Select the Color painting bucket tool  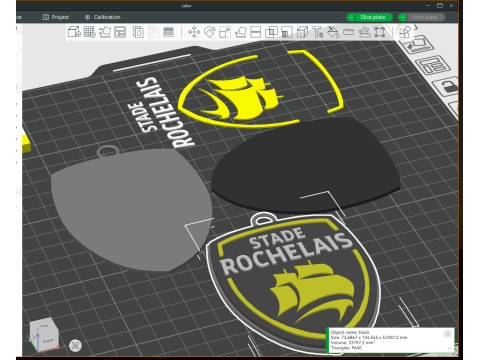click(333, 32)
